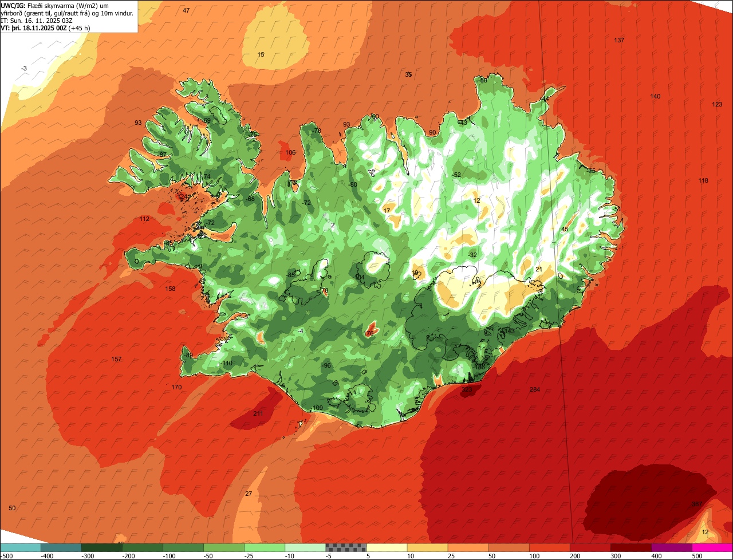Image resolution: width=733 pixels, height=560 pixels.
Task: Click the inland value -96
Action: tap(326, 365)
